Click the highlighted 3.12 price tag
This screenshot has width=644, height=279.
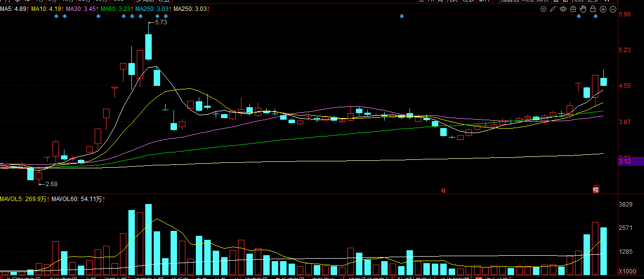pyautogui.click(x=631, y=161)
